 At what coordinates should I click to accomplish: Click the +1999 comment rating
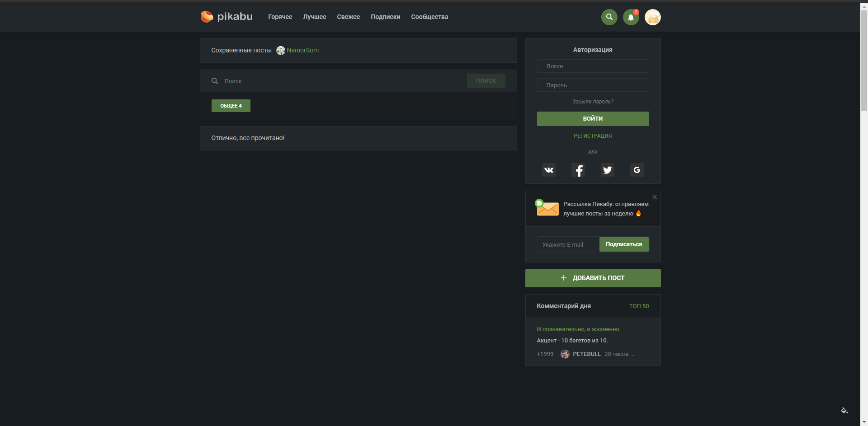545,354
